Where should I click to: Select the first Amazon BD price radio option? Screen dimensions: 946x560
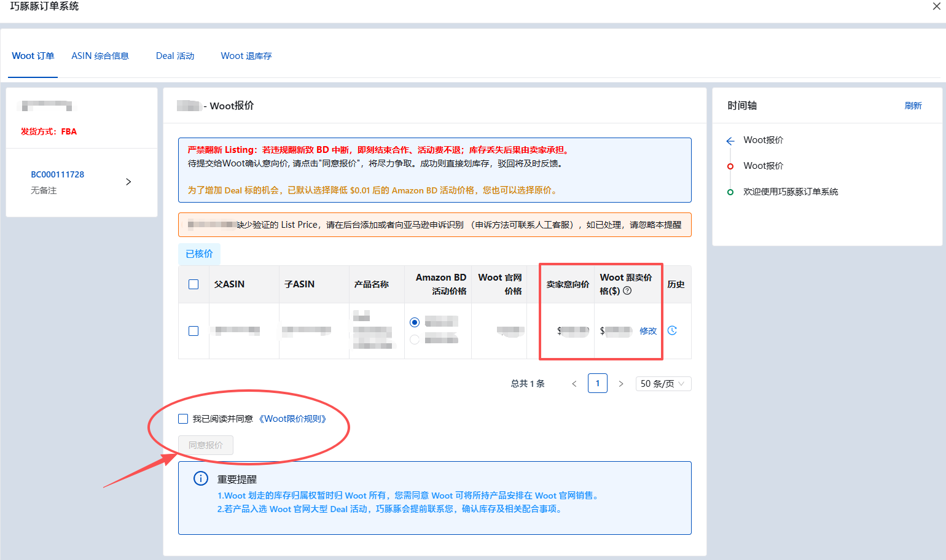(x=415, y=322)
